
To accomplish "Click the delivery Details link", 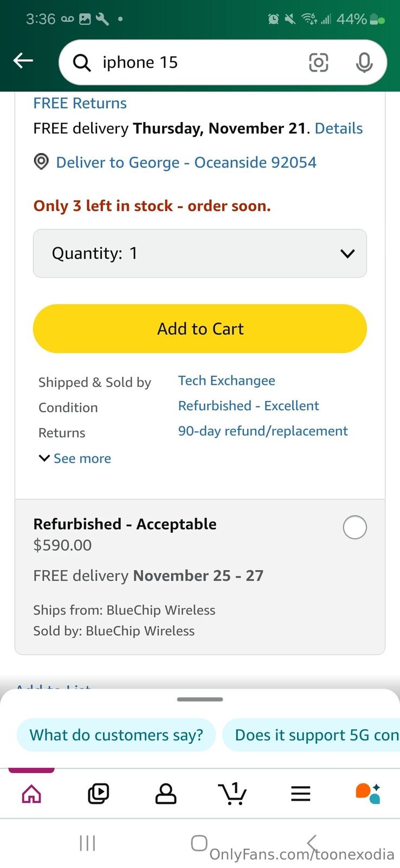I will click(x=339, y=129).
